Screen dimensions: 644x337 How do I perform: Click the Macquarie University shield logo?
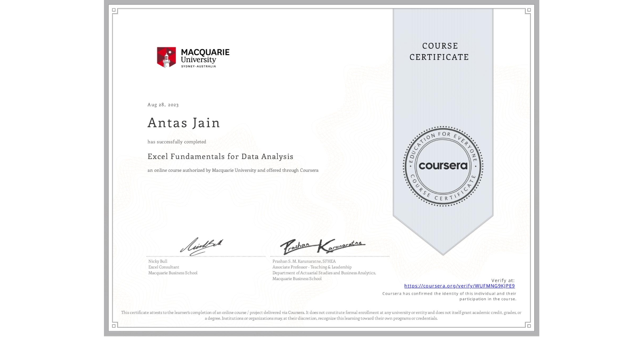coord(166,57)
